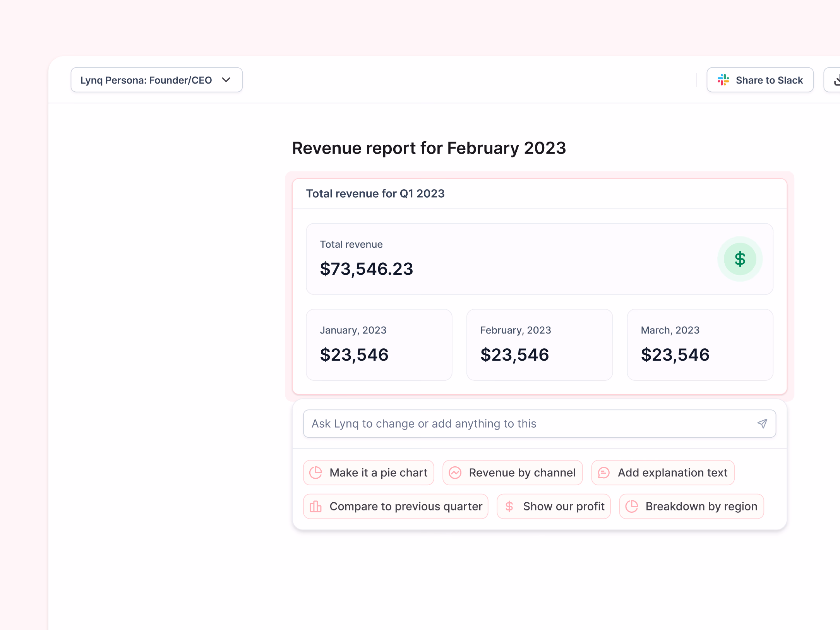Click the Revenue report for February 2023 title
This screenshot has width=840, height=630.
point(429,148)
